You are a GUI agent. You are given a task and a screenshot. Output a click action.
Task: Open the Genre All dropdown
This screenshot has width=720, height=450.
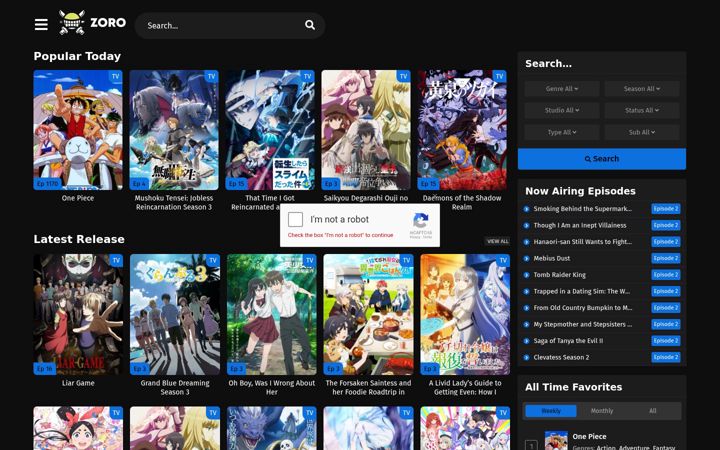[562, 89]
